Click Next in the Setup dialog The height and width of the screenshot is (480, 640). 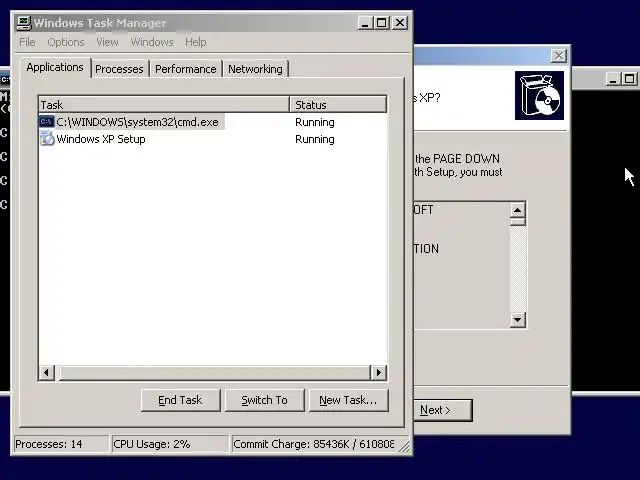pos(443,410)
